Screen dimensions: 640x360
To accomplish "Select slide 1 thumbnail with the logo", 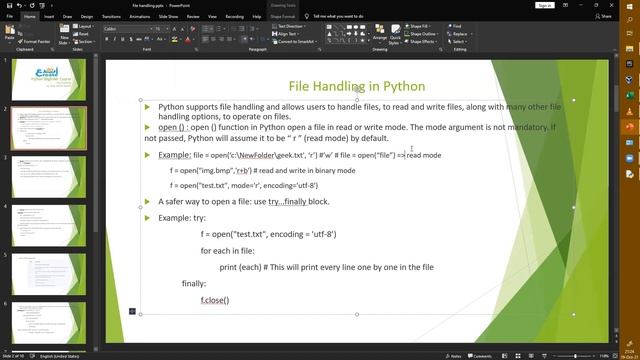I will click(49, 79).
